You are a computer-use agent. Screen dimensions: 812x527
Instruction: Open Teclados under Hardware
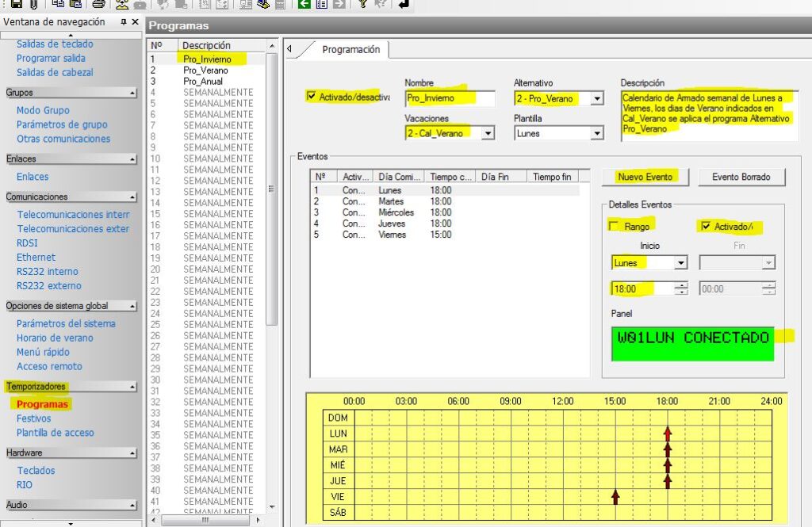[x=36, y=471]
